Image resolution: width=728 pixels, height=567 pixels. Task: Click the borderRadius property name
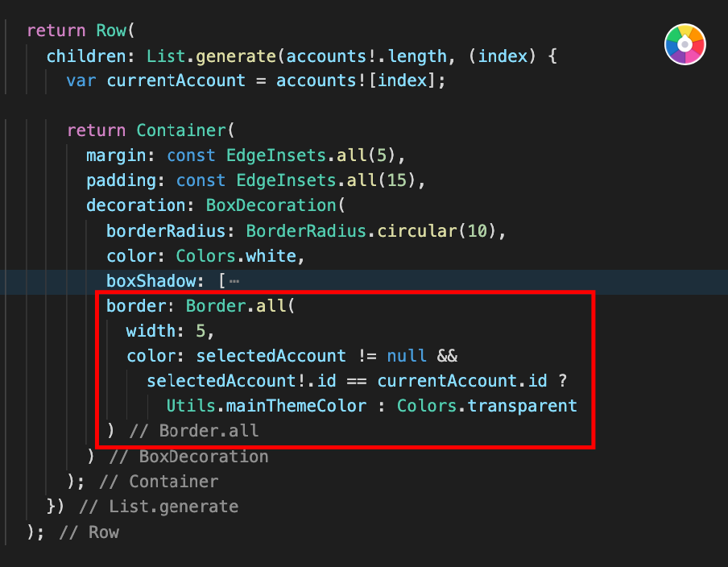(x=165, y=231)
